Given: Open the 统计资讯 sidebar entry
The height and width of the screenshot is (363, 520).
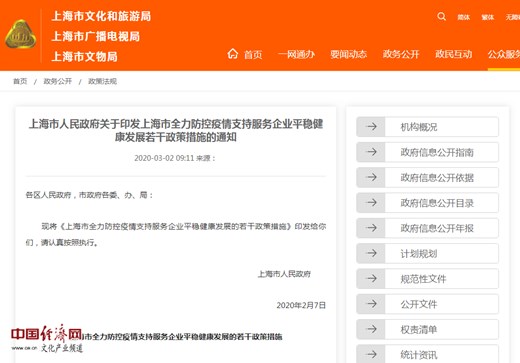Looking at the screenshot, I should point(428,354).
